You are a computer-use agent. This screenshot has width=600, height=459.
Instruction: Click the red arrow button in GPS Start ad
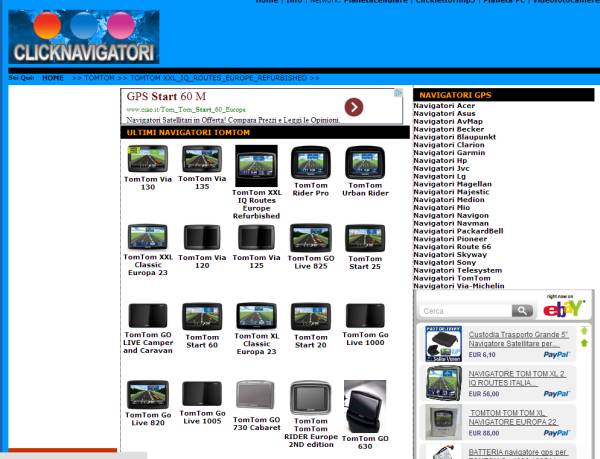[354, 107]
